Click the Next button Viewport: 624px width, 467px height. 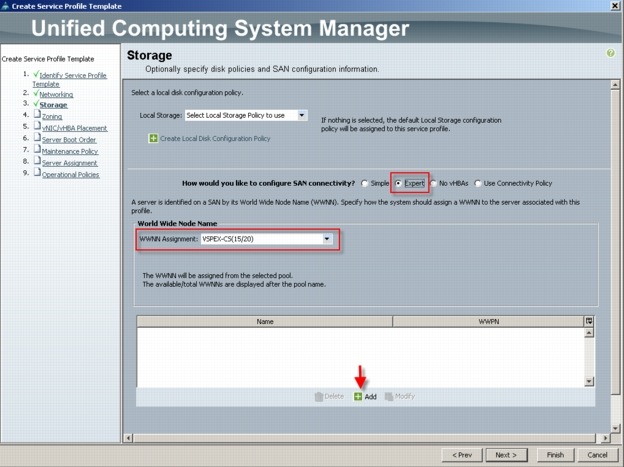(506, 455)
